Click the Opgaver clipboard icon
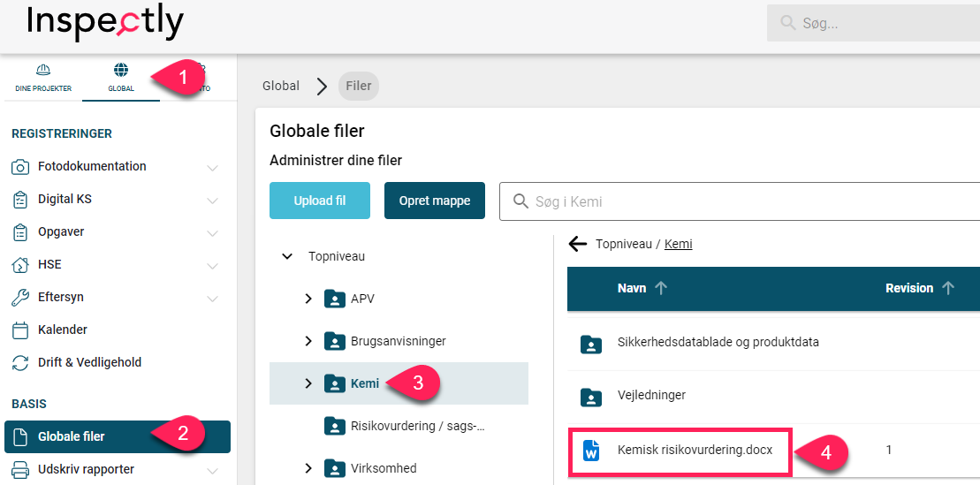This screenshot has width=980, height=485. 20,231
